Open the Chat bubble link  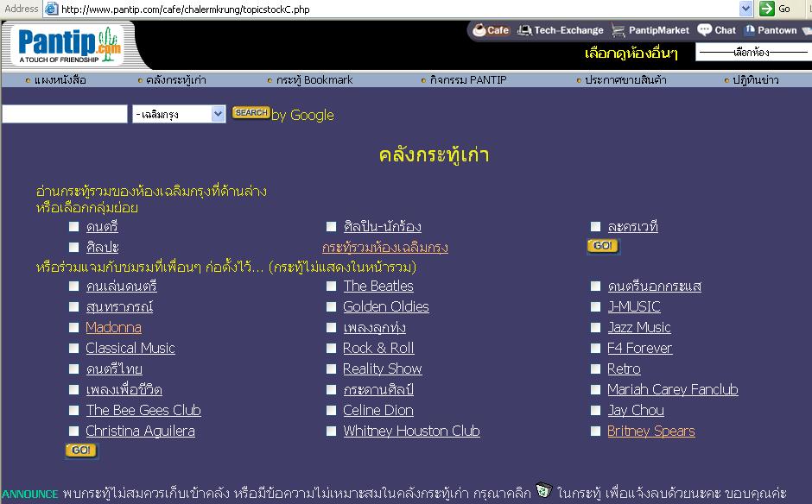[x=717, y=30]
